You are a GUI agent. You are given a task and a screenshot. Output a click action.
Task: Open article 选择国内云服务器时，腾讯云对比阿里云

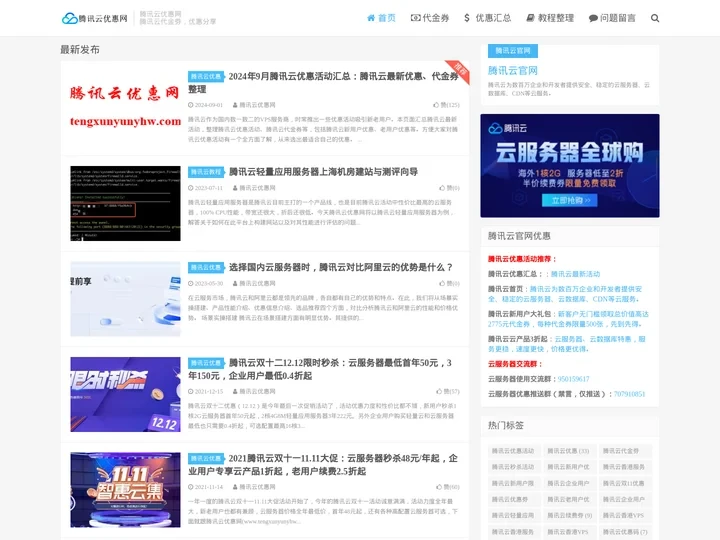(x=341, y=267)
